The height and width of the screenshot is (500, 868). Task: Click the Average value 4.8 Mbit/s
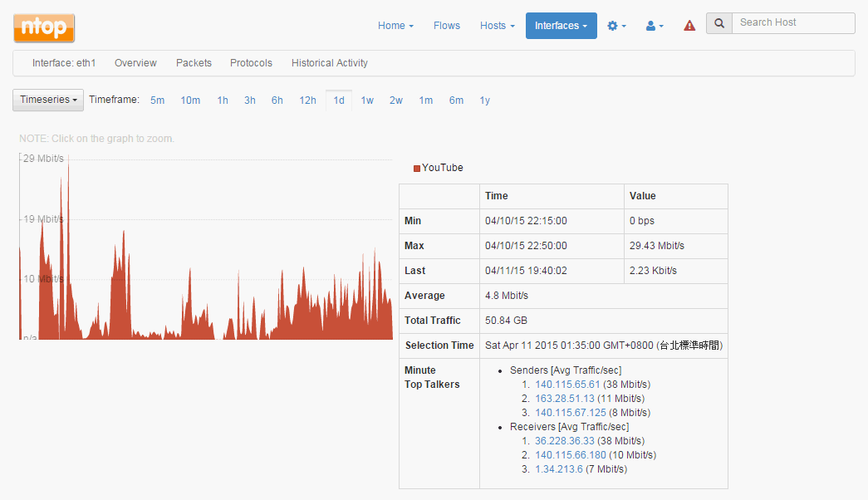(x=507, y=296)
